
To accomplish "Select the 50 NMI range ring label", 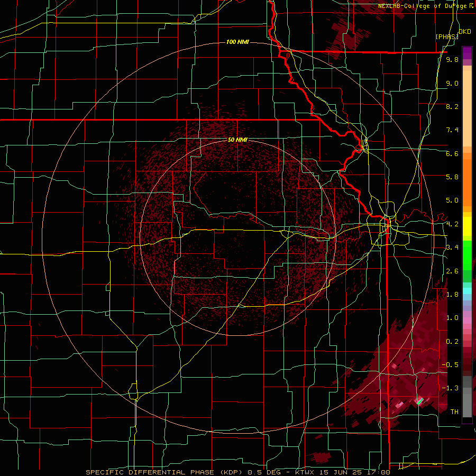I will click(237, 140).
